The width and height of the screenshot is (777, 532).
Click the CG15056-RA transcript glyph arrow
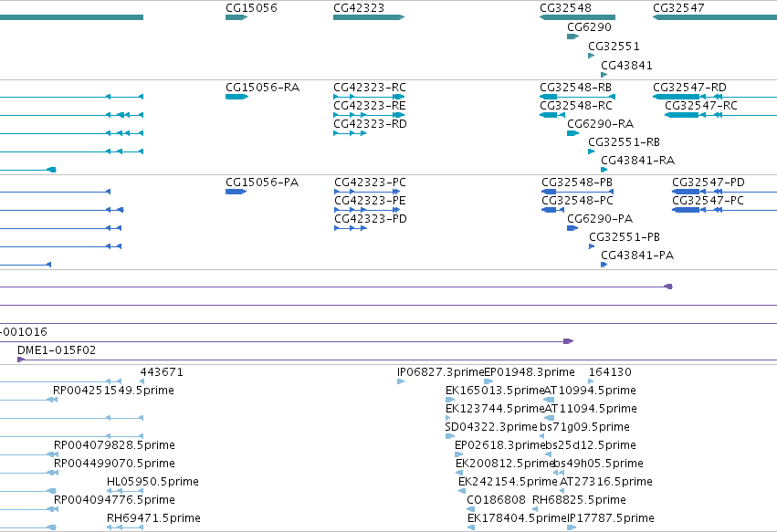click(236, 97)
